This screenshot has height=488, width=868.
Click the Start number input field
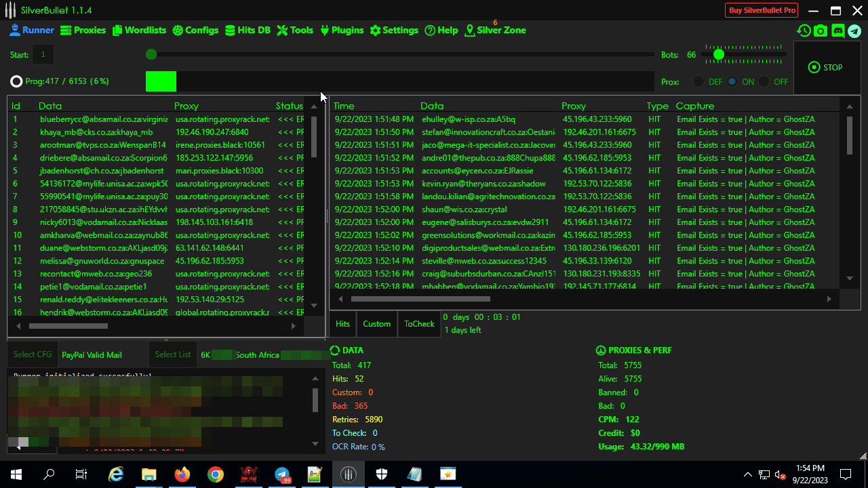pyautogui.click(x=42, y=54)
